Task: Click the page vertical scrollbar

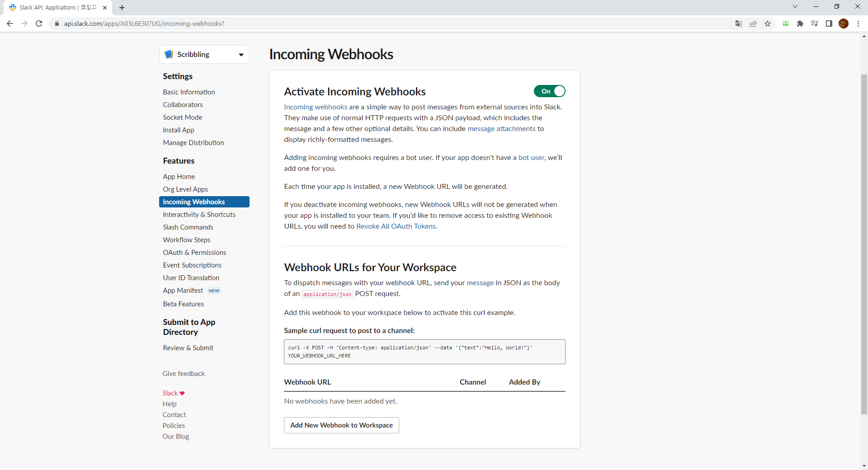Action: (864, 244)
